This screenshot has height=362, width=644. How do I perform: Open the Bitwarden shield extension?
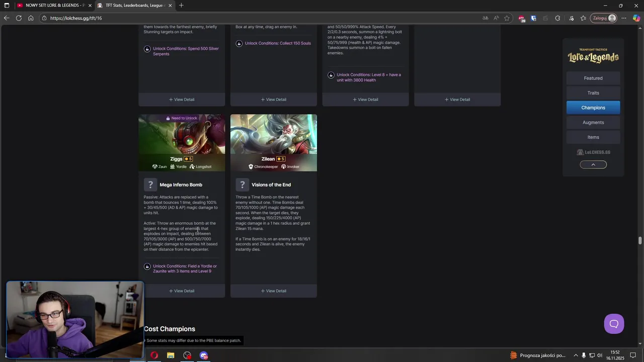533,18
